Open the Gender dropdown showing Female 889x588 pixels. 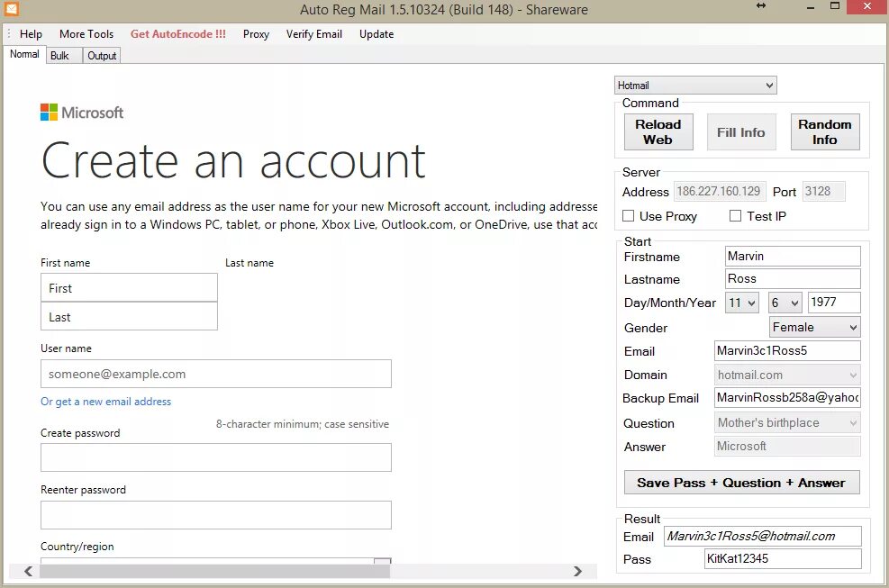815,327
